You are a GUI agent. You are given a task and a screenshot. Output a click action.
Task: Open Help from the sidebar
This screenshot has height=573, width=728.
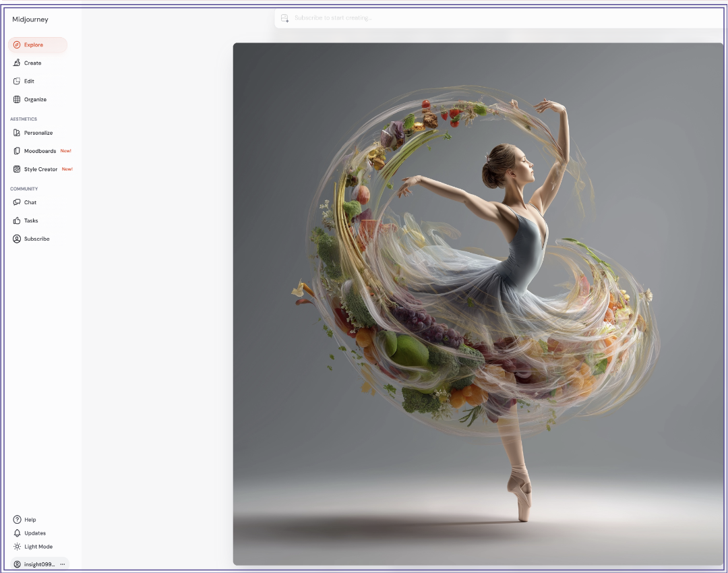[30, 520]
